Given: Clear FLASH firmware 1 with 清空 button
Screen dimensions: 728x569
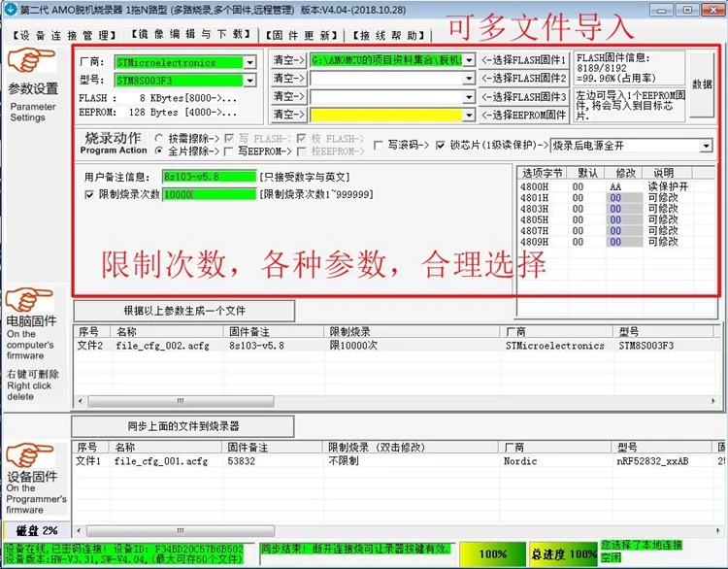Looking at the screenshot, I should [x=288, y=60].
